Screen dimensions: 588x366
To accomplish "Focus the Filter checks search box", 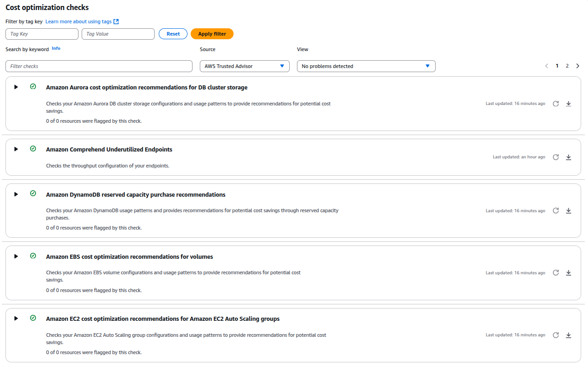I will (99, 66).
